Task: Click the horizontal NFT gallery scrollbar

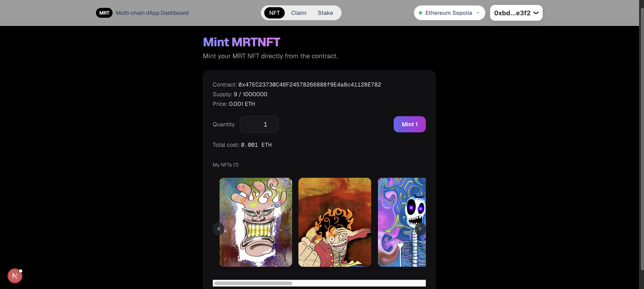Action: coord(319,283)
